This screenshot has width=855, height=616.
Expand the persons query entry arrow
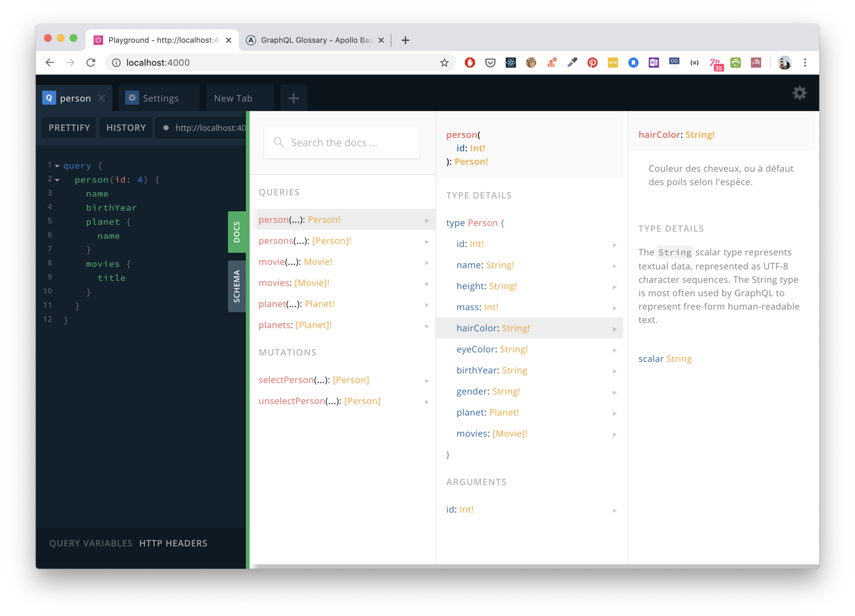tap(427, 241)
